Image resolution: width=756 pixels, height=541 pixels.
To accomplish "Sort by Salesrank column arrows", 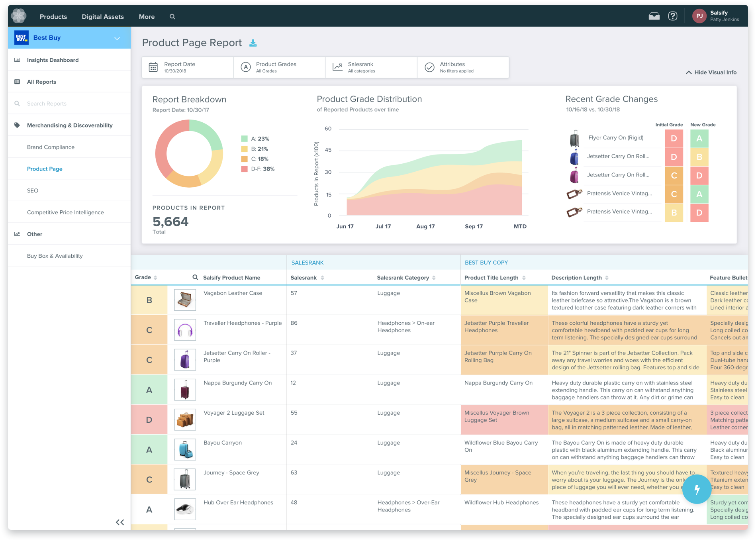I will [x=322, y=278].
